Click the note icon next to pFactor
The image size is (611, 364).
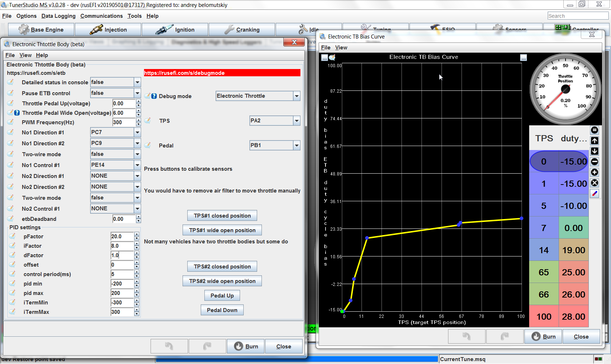pos(12,236)
